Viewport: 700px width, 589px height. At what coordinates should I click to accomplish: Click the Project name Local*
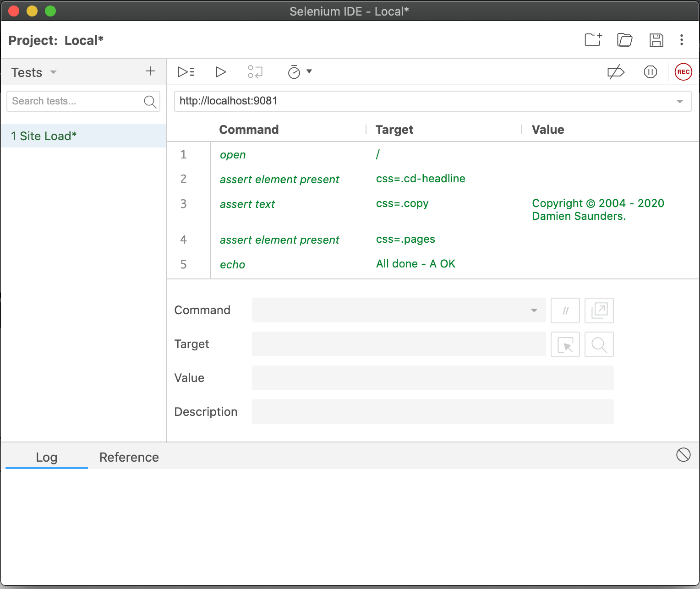click(84, 40)
